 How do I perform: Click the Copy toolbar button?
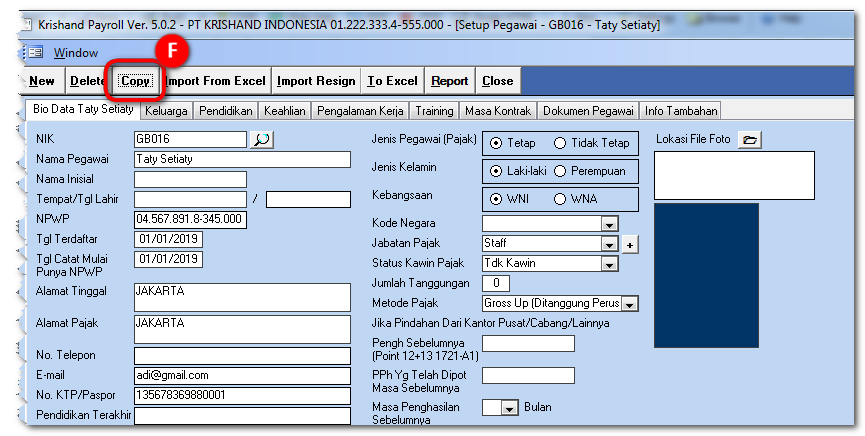[134, 81]
